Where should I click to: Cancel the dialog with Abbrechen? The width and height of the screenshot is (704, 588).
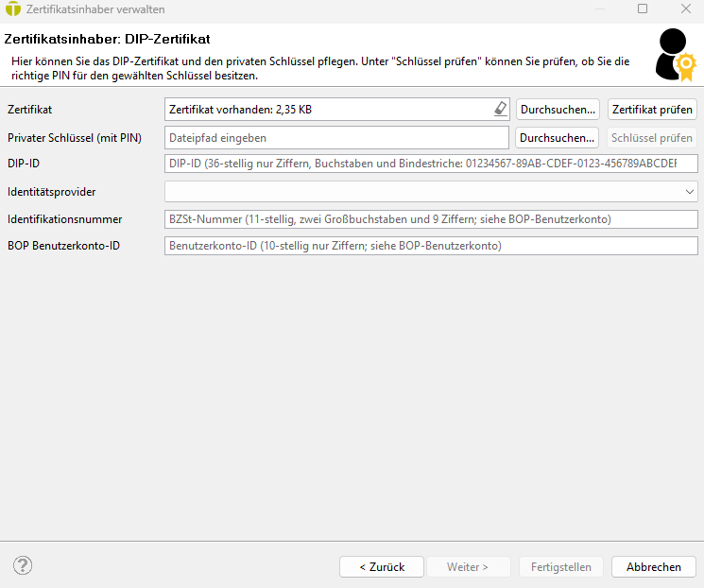click(653, 567)
